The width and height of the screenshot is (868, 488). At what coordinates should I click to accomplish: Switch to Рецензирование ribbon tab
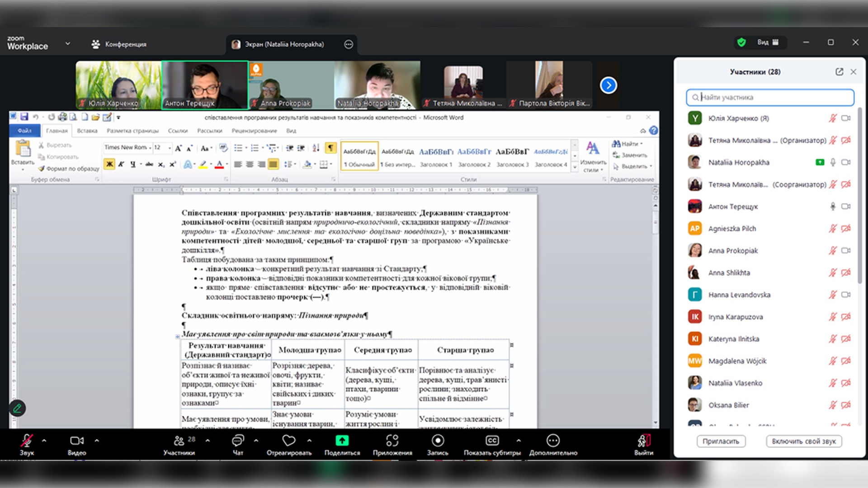point(254,131)
